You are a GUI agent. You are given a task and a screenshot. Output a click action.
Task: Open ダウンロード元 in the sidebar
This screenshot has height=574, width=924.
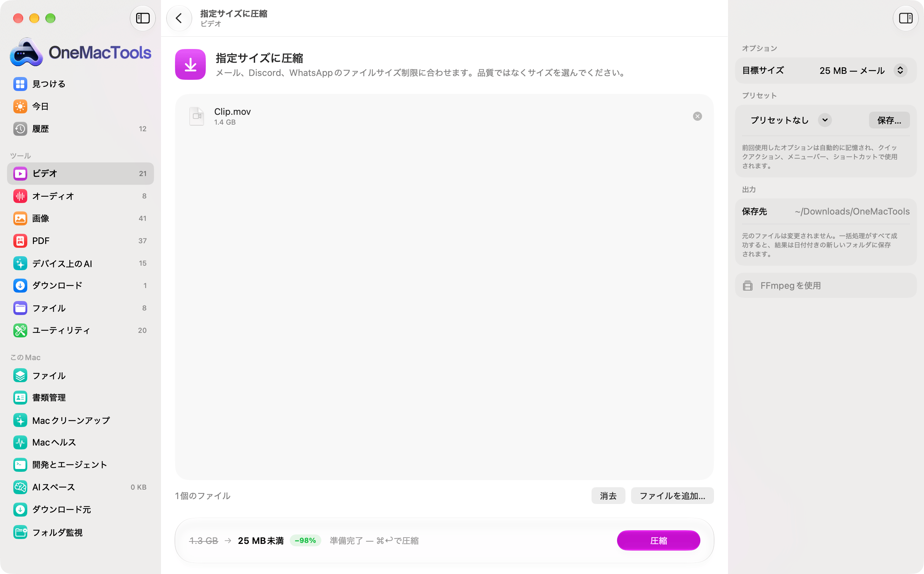[80, 510]
